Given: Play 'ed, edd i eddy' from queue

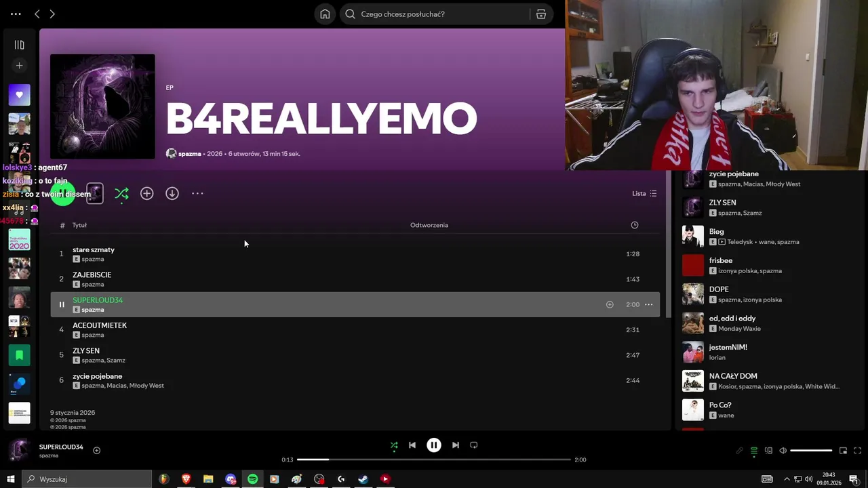Looking at the screenshot, I should pos(692,323).
